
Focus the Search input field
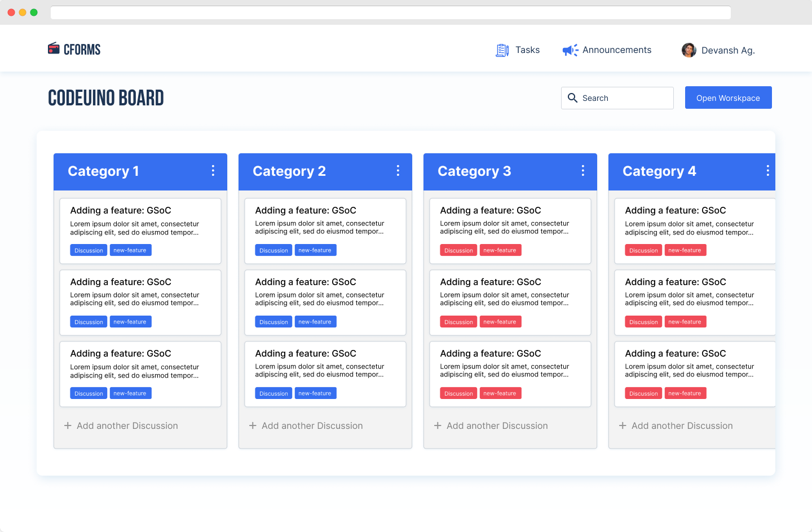(625, 98)
